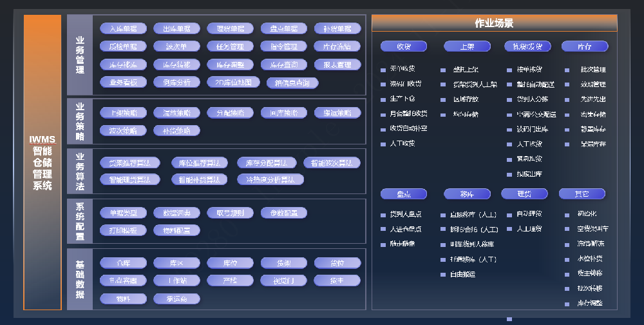Click the 收货 scenario header
The height and width of the screenshot is (325, 644).
(x=404, y=46)
